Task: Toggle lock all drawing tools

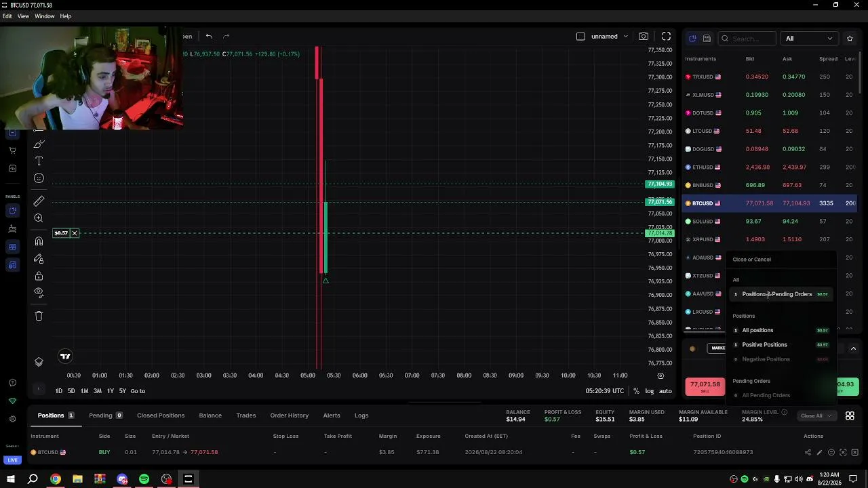Action: coord(39,276)
